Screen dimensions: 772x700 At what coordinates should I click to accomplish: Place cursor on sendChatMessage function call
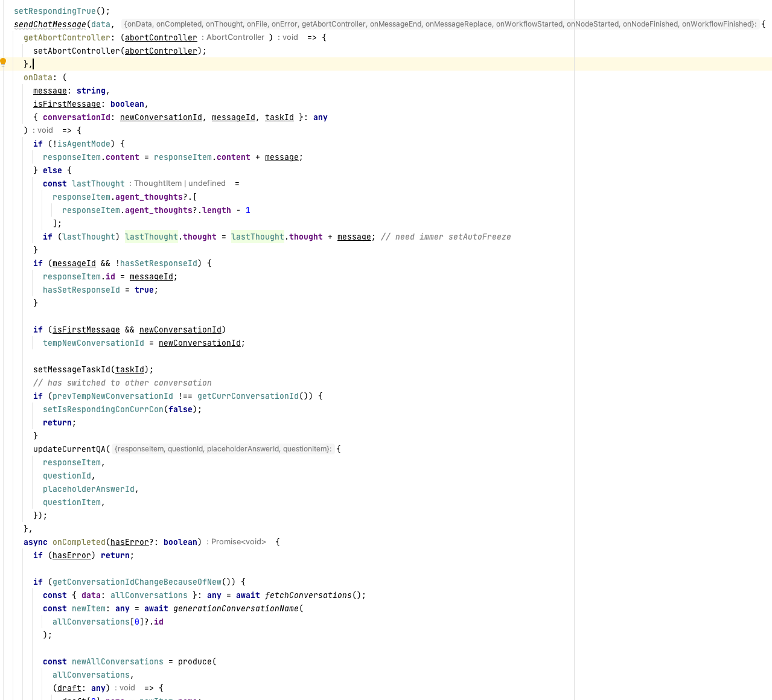(50, 24)
